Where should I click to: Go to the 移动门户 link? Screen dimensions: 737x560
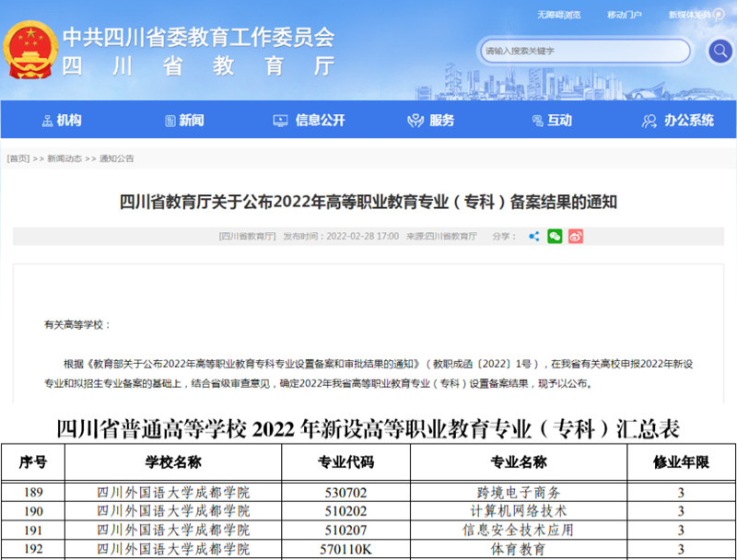click(625, 15)
